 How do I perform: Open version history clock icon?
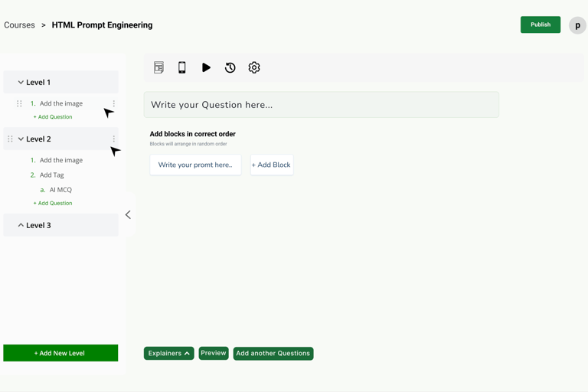pos(230,67)
